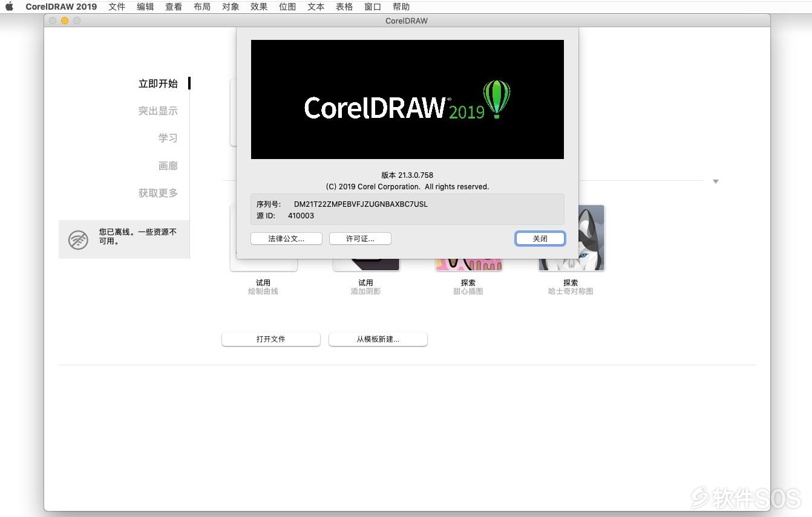Image resolution: width=812 pixels, height=517 pixels.
Task: Open the 效果 menu
Action: point(259,7)
